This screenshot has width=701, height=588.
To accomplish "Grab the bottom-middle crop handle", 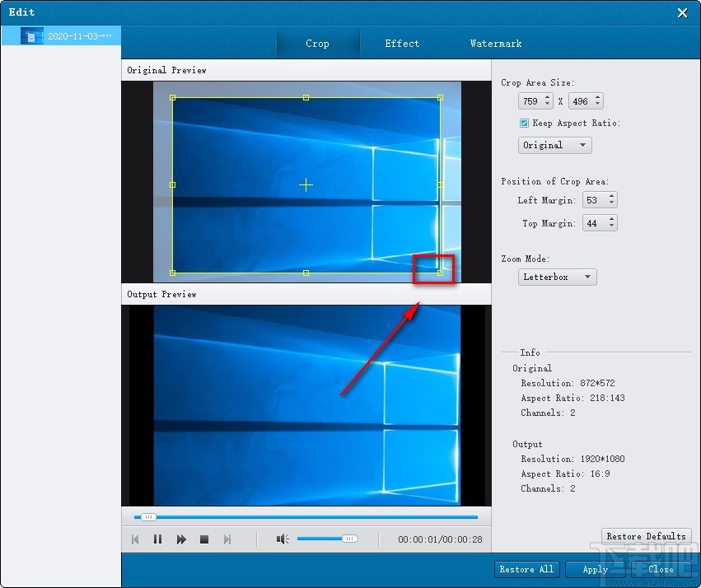I will click(x=306, y=273).
